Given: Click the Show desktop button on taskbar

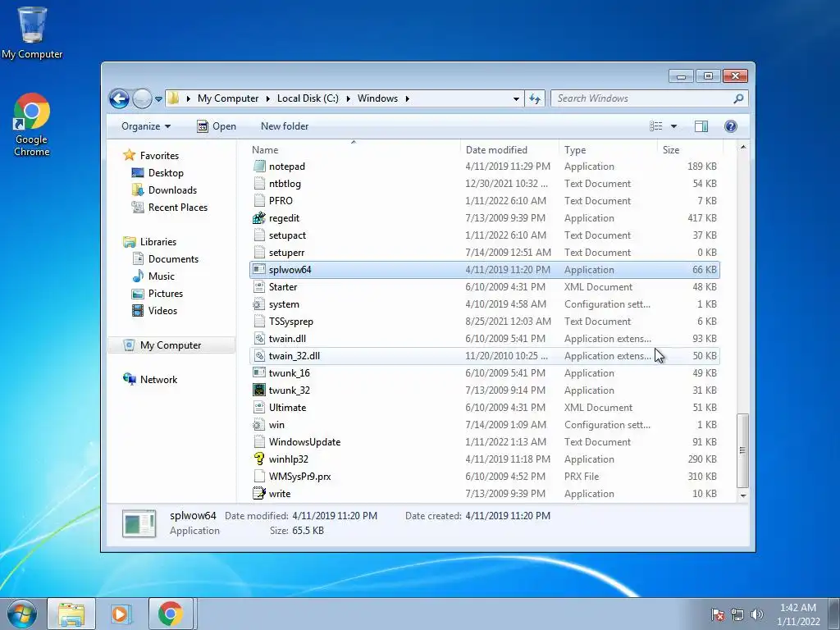Looking at the screenshot, I should [x=834, y=614].
